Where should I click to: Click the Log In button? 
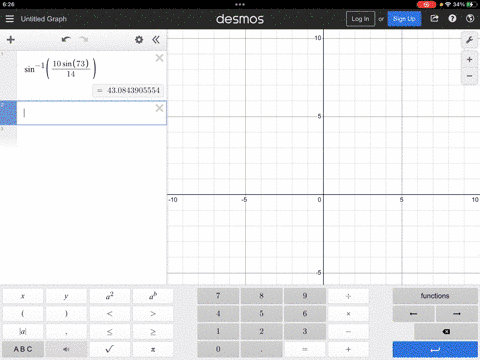tap(360, 19)
